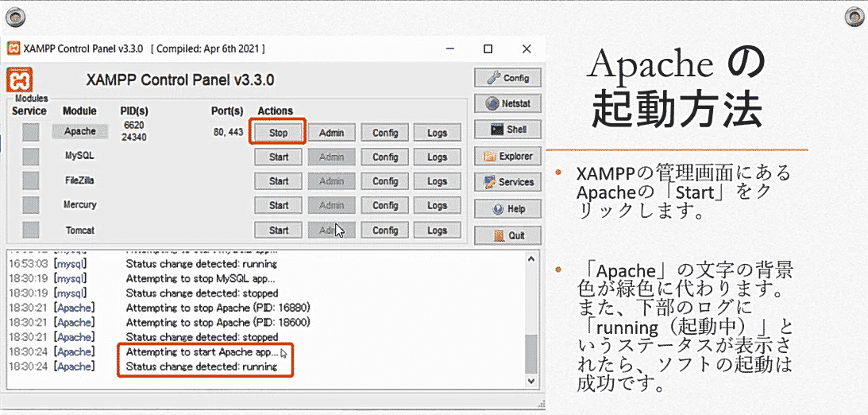Toggle the Mercury service checkbox
This screenshot has width=868, height=415.
point(31,205)
